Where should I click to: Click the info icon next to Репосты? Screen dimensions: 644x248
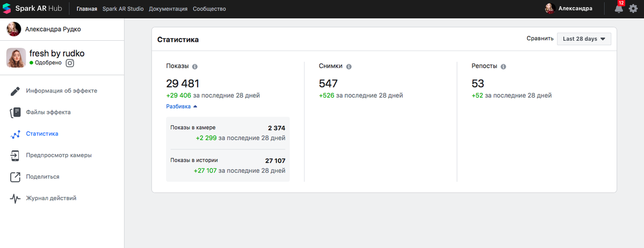point(503,67)
